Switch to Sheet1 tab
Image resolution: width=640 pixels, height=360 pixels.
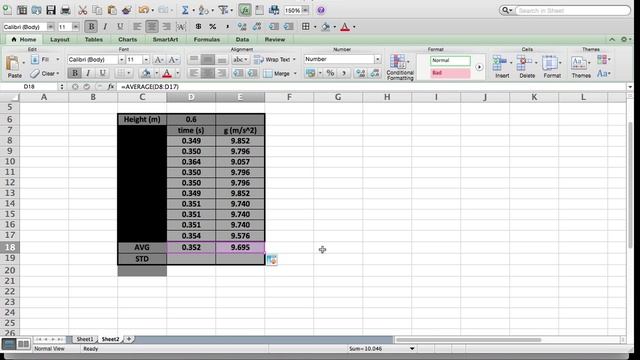84,339
